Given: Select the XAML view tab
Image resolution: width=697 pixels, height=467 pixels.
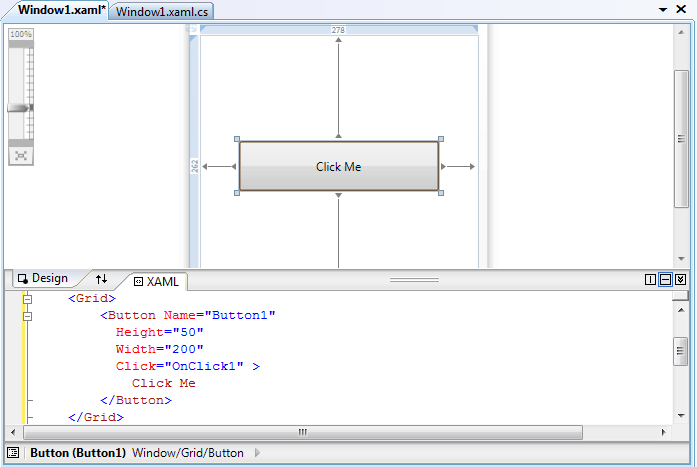Looking at the screenshot, I should tap(155, 282).
